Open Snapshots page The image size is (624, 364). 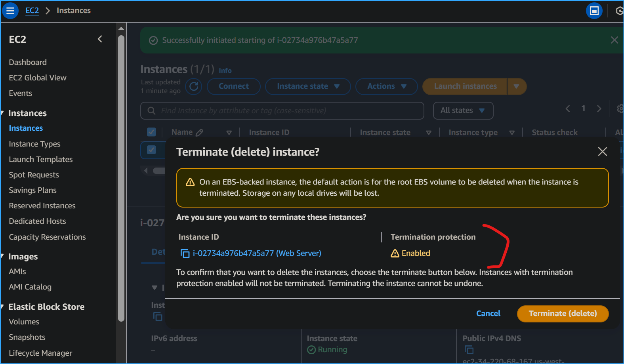point(27,337)
